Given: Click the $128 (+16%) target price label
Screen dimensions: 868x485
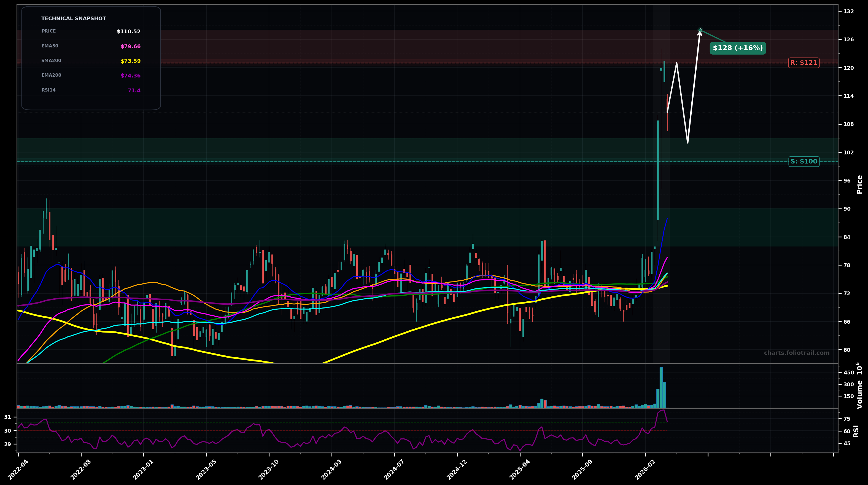Looking at the screenshot, I should tap(738, 48).
